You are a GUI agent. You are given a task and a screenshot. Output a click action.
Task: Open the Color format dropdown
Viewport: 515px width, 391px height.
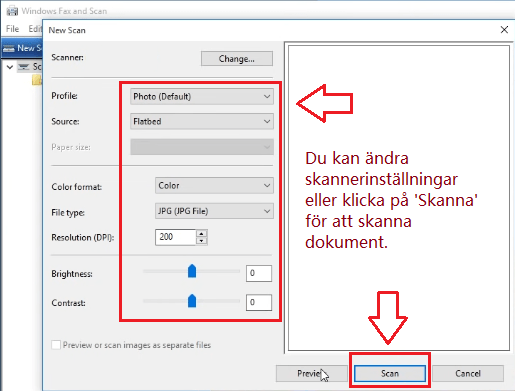[214, 186]
